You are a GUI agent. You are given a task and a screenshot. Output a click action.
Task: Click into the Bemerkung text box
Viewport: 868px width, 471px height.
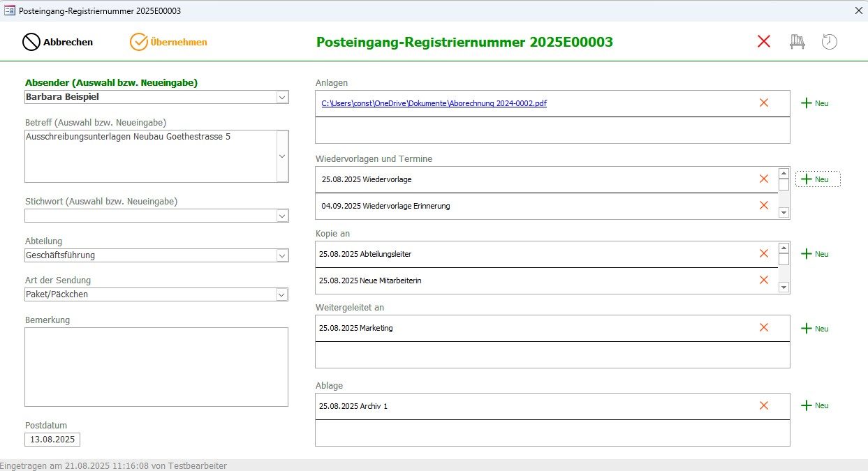tap(156, 367)
